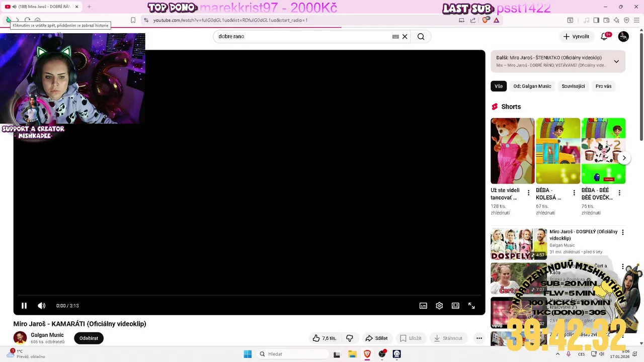Open the Brave VPN shield icon
Image resolution: width=644 pixels, height=362 pixels.
626,20
